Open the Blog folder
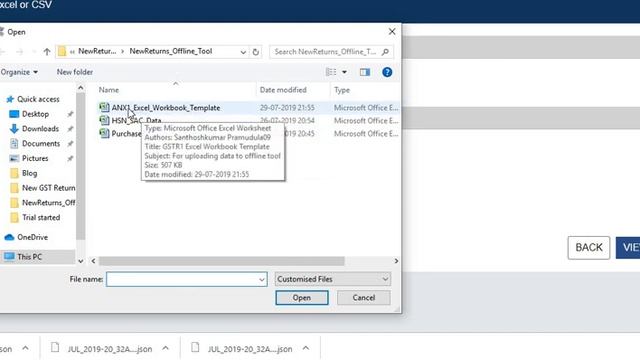 29,173
